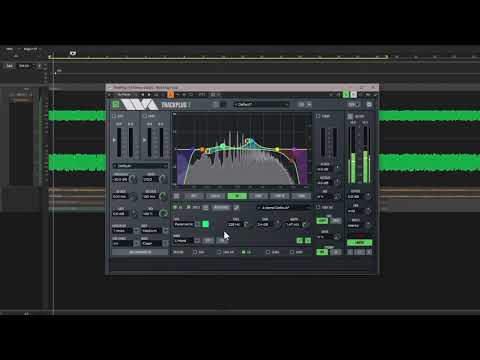Click the threshold triangle beside the second meter pair

(x=144, y=140)
